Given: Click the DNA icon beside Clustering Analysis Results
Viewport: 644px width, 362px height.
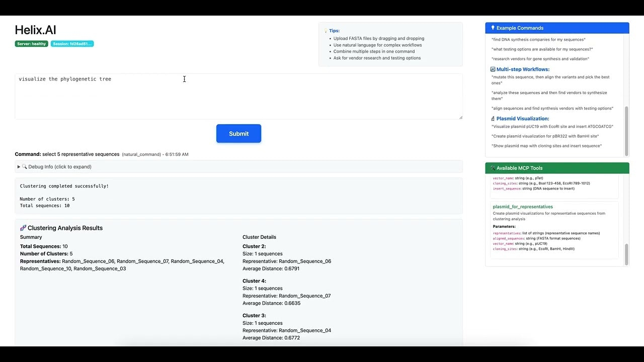Looking at the screenshot, I should (23, 228).
